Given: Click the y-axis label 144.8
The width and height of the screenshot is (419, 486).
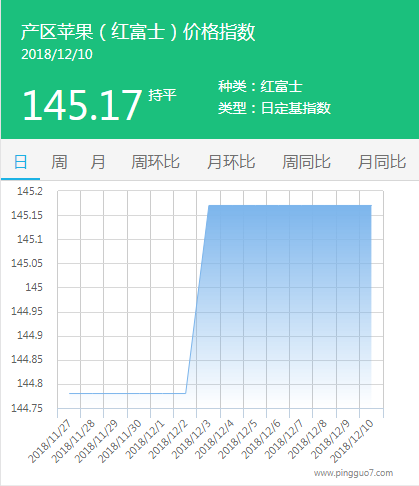Looking at the screenshot, I should point(30,383).
